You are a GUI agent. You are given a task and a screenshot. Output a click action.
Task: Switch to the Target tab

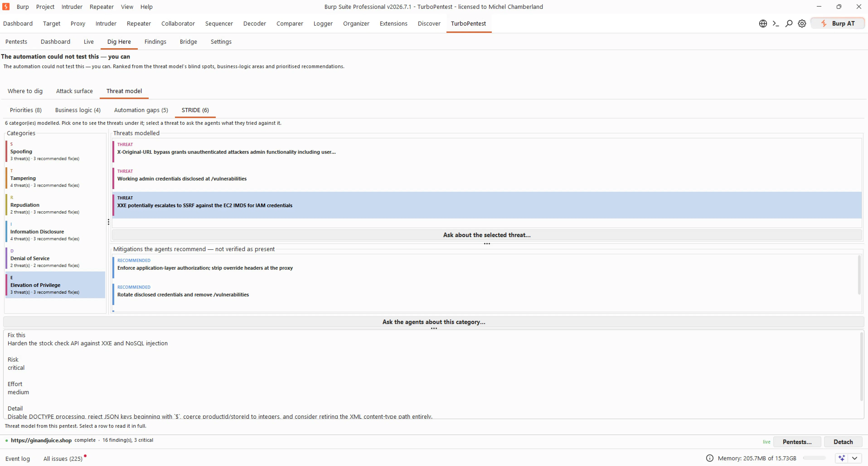[x=51, y=24]
